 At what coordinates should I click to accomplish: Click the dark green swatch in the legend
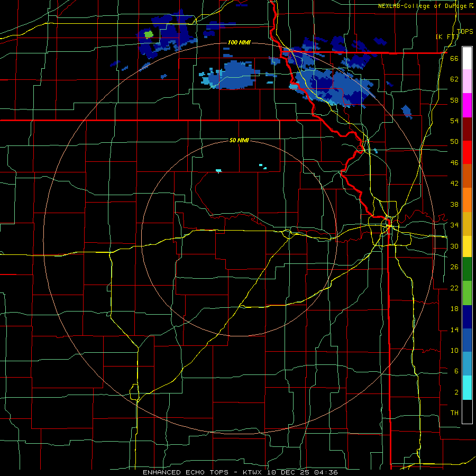point(467,269)
